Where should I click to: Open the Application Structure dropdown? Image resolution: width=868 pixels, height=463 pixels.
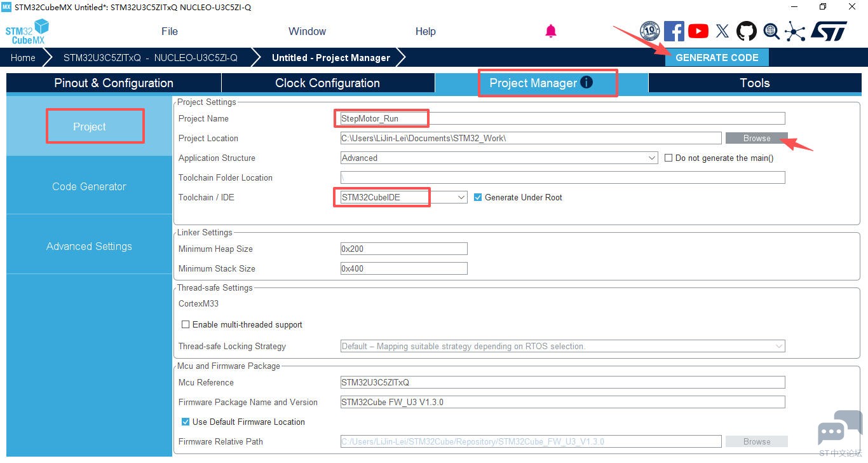point(499,158)
